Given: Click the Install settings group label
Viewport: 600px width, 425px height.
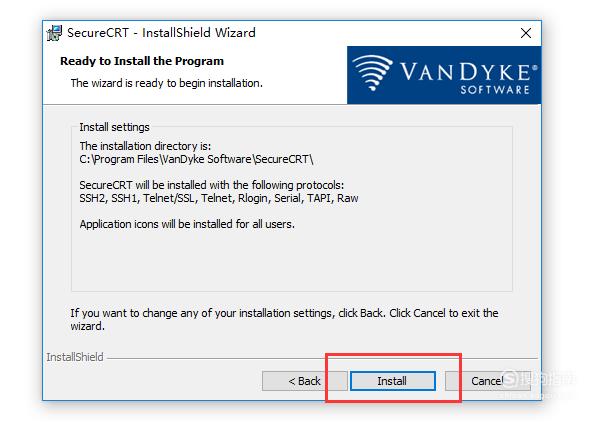Looking at the screenshot, I should tap(114, 127).
